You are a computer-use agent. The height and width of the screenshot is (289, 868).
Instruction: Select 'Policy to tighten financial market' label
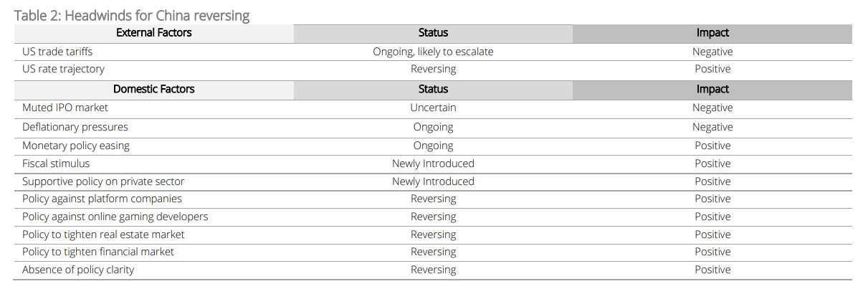pyautogui.click(x=98, y=252)
